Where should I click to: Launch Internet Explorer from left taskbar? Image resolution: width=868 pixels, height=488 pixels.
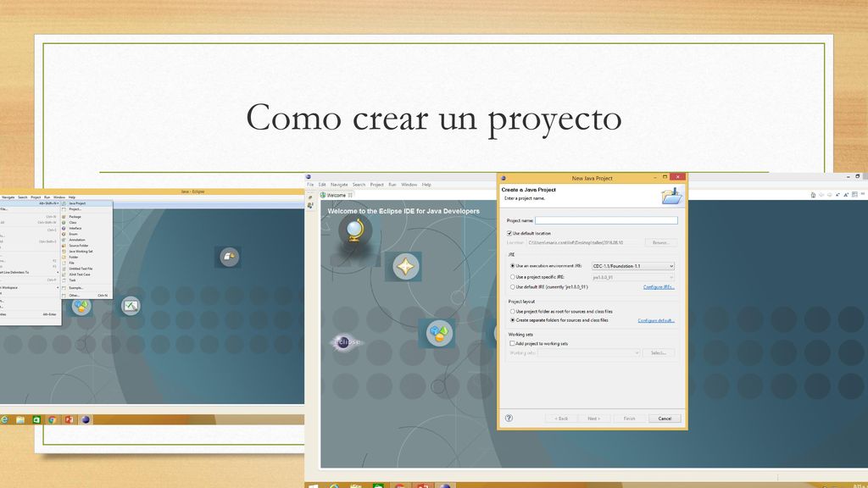pos(4,420)
